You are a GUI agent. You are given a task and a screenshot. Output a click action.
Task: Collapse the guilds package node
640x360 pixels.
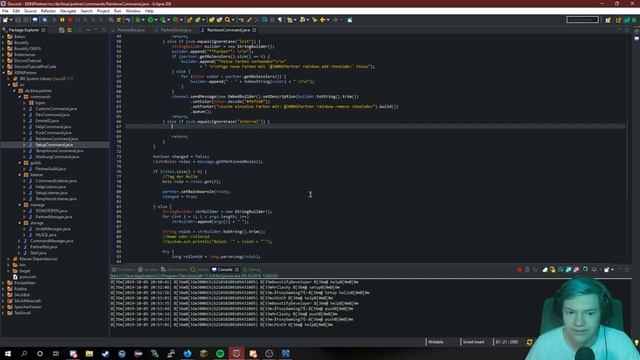pos(20,163)
